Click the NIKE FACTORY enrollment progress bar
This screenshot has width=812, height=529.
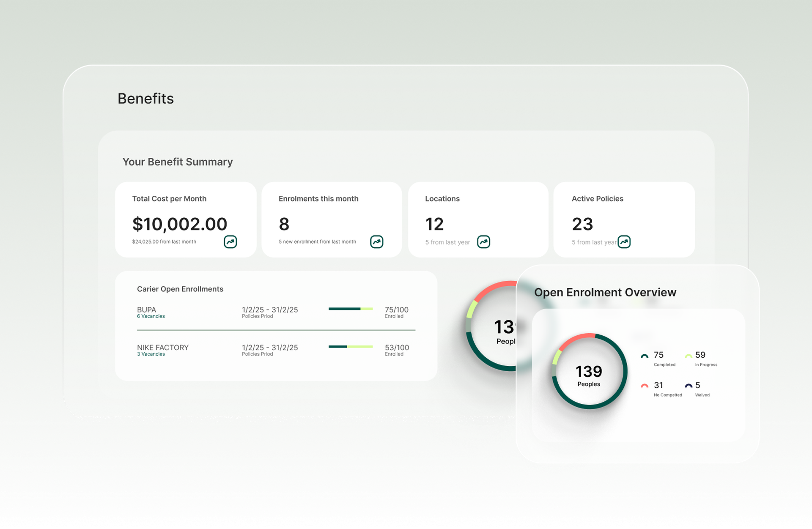point(350,347)
